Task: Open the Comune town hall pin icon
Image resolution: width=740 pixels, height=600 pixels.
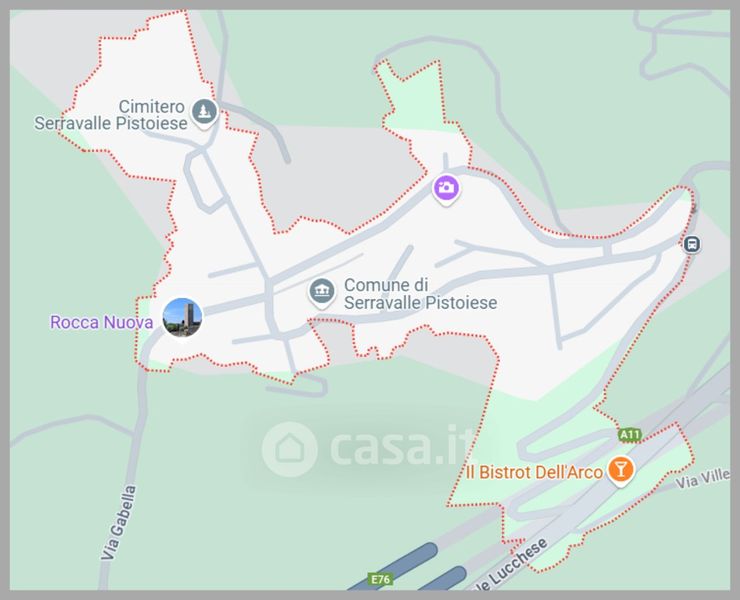Action: point(322,291)
